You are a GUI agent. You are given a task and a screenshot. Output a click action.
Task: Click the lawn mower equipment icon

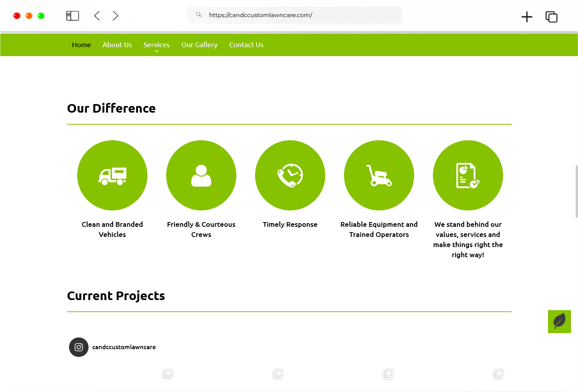pos(379,175)
